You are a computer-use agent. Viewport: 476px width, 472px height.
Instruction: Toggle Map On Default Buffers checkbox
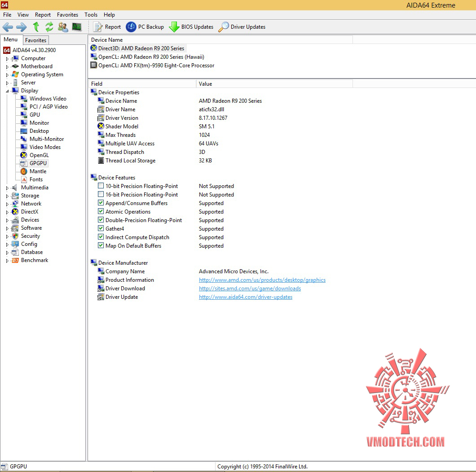(x=101, y=245)
